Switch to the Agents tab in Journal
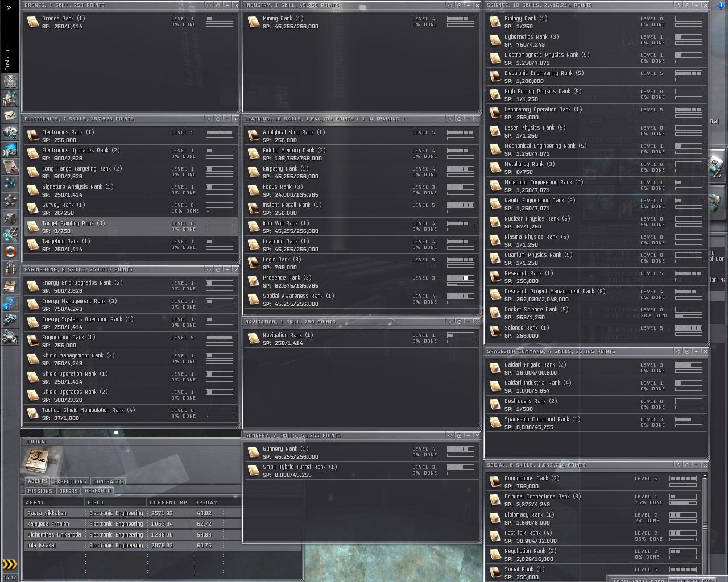 (x=38, y=481)
